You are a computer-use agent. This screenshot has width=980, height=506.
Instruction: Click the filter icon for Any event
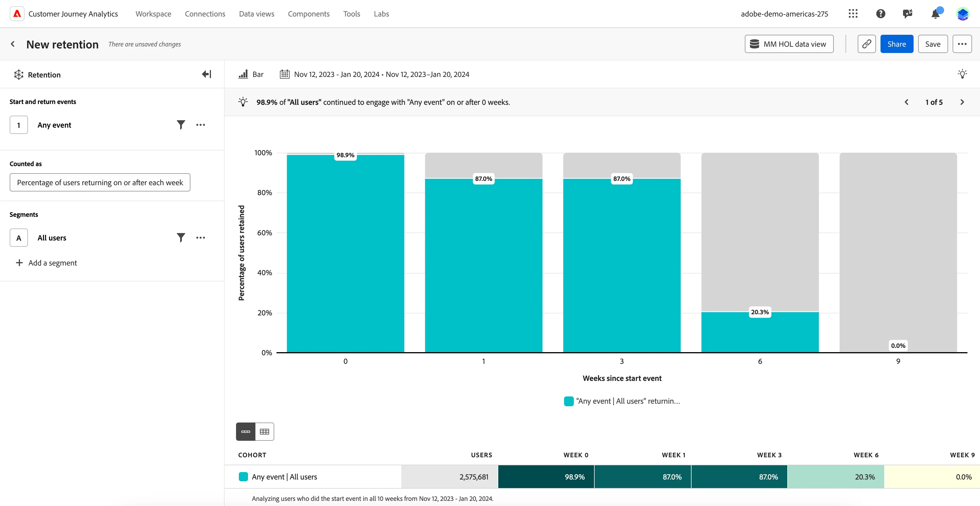(181, 125)
